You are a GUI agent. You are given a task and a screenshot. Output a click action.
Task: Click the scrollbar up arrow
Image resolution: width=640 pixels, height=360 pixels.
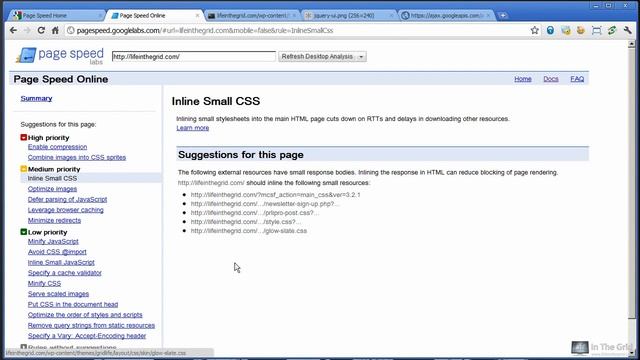pos(631,43)
